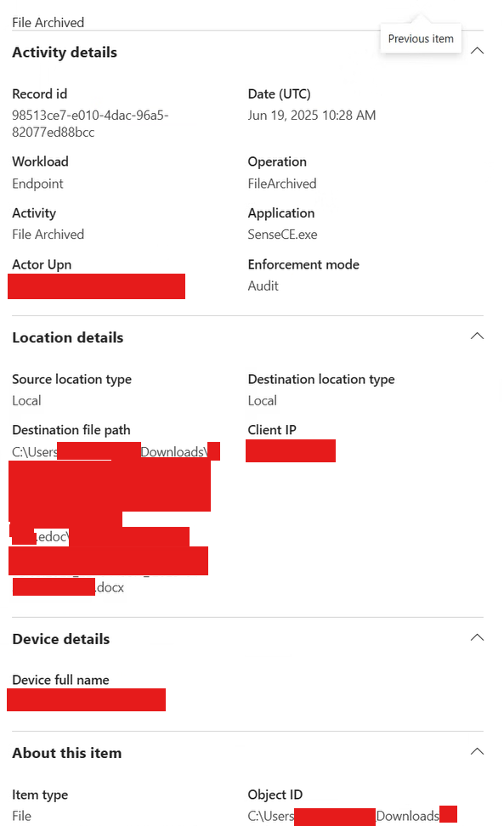Viewport: 504px width, 826px height.
Task: Click the redacted Client IP value
Action: tap(291, 450)
